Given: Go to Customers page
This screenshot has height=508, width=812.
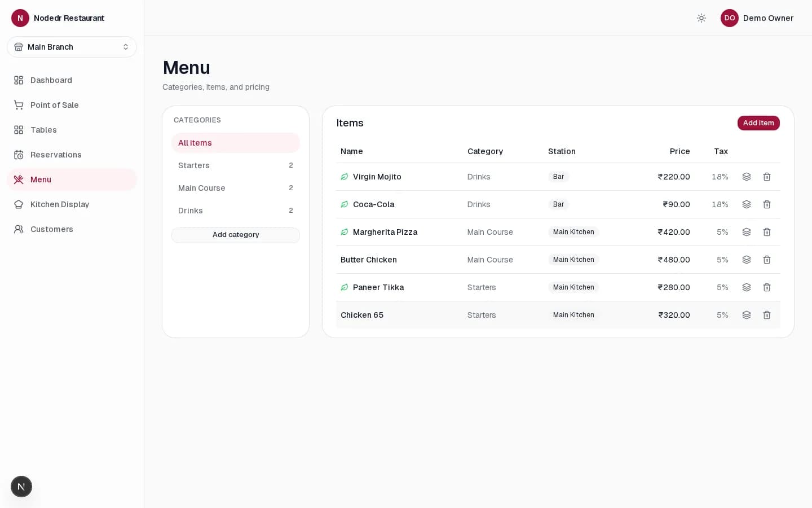Looking at the screenshot, I should [x=72, y=229].
